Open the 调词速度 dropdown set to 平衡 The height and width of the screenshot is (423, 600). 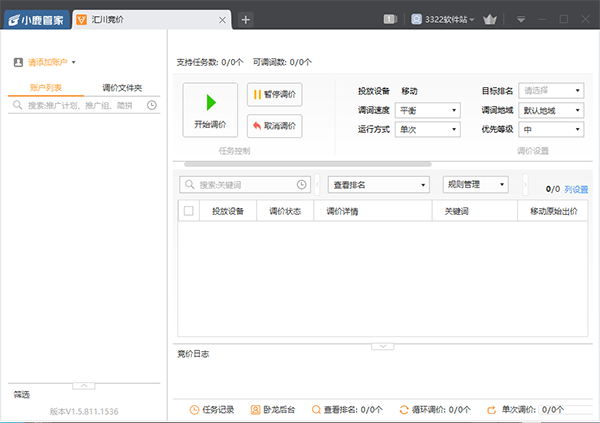coord(427,110)
